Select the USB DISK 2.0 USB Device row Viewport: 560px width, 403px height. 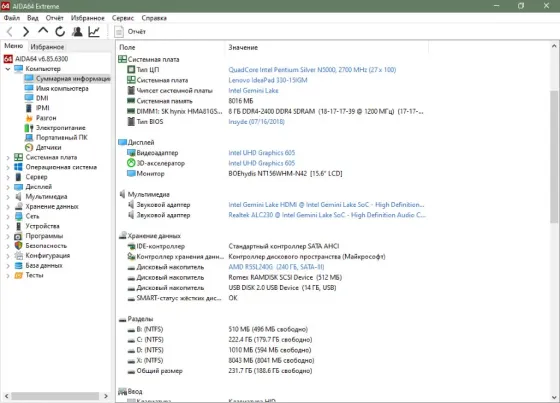pyautogui.click(x=271, y=288)
